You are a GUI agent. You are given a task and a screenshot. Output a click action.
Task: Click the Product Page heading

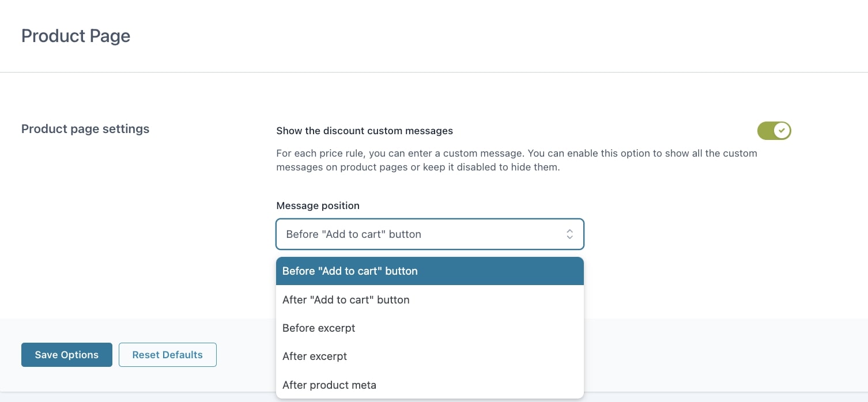tap(76, 36)
